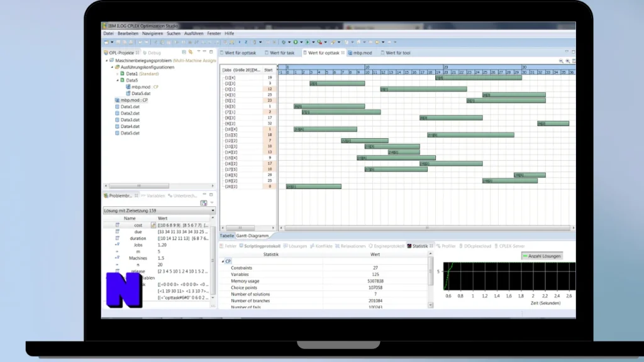Open the Datei menu

tap(108, 33)
